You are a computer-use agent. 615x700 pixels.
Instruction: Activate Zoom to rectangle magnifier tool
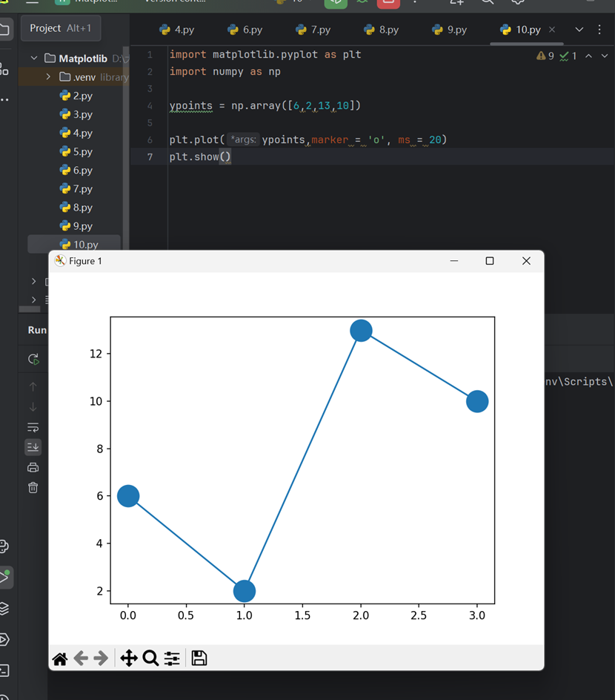150,658
